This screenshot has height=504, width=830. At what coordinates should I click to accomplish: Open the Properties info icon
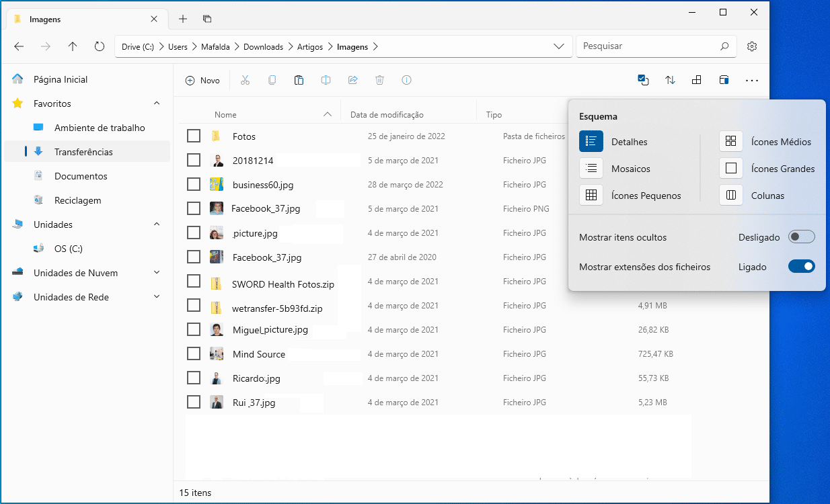point(406,80)
